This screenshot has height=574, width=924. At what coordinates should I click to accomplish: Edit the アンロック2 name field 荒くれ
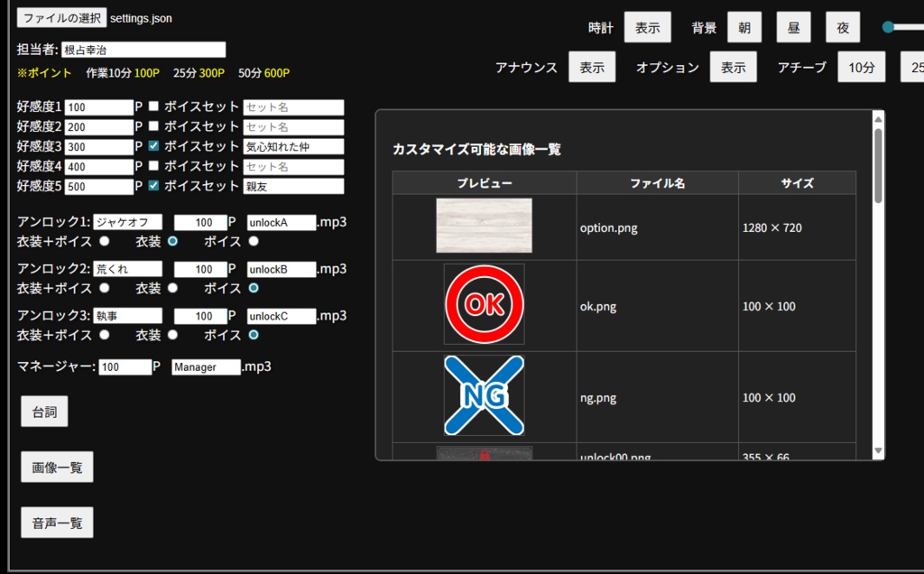click(128, 269)
